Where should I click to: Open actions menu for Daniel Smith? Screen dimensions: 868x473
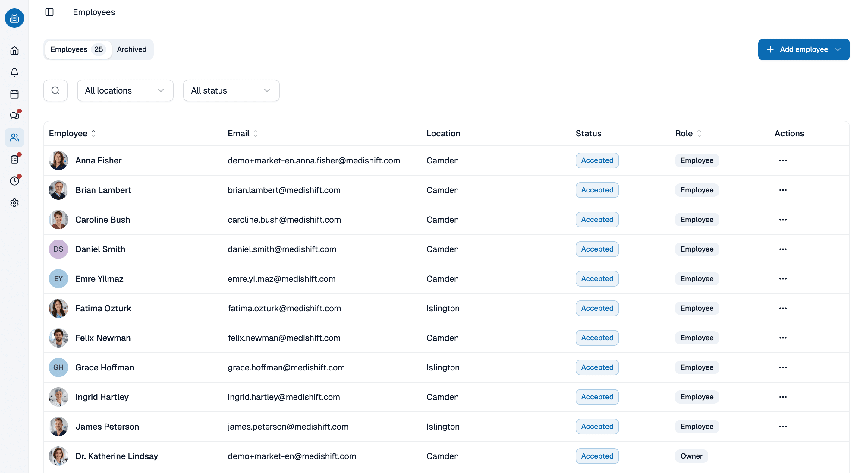(783, 249)
